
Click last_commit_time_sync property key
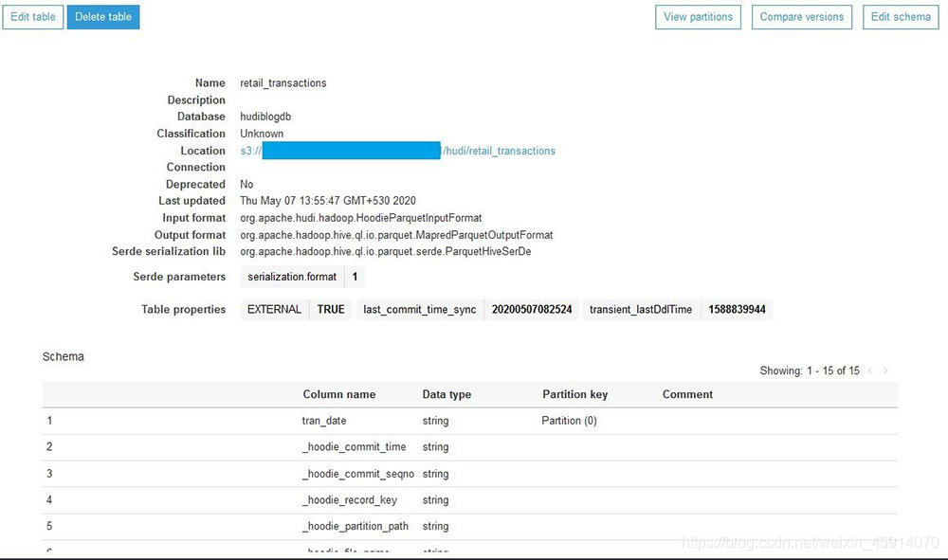420,309
